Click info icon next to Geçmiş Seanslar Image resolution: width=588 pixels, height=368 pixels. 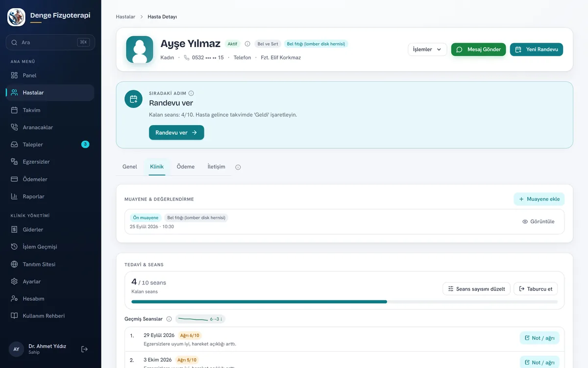pos(169,319)
